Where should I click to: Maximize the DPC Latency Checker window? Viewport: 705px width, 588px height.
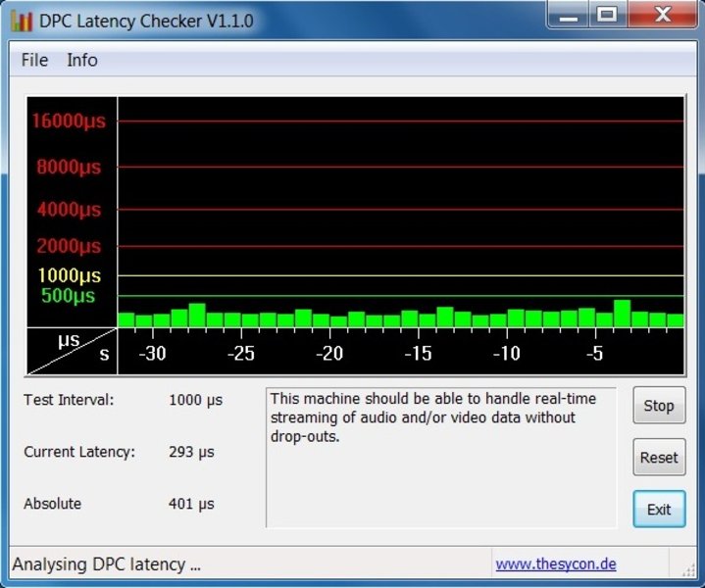point(607,15)
